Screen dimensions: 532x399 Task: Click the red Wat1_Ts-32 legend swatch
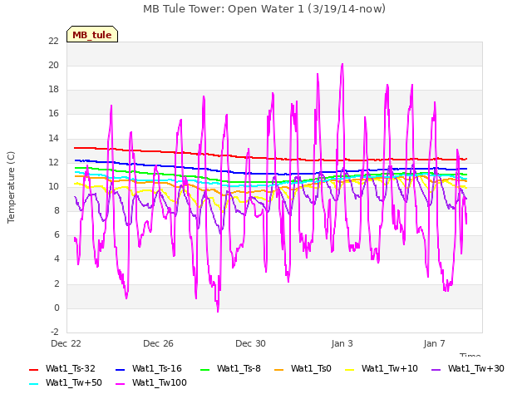tap(33, 369)
